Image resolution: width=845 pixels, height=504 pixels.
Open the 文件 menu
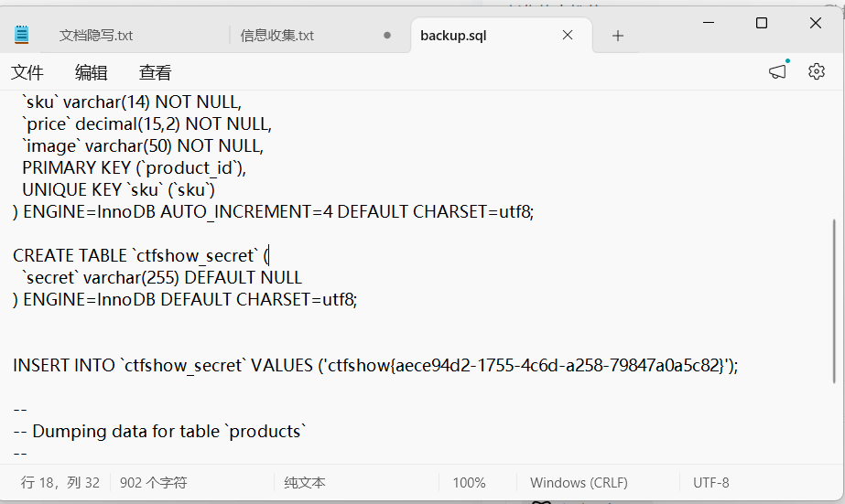[x=27, y=72]
